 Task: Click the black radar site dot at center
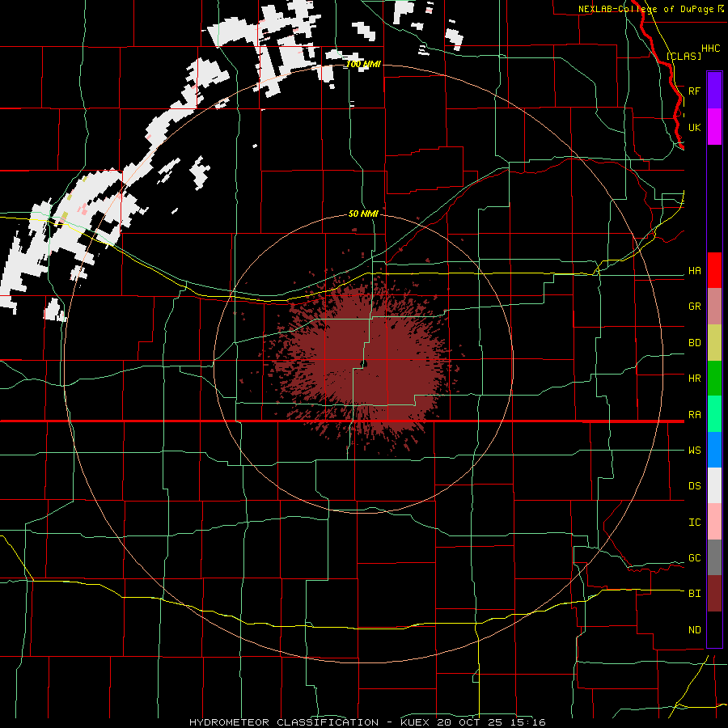coord(365,363)
